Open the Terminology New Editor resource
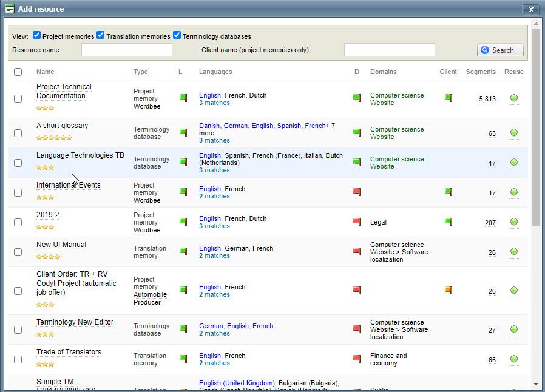This screenshot has width=545, height=392. (75, 322)
